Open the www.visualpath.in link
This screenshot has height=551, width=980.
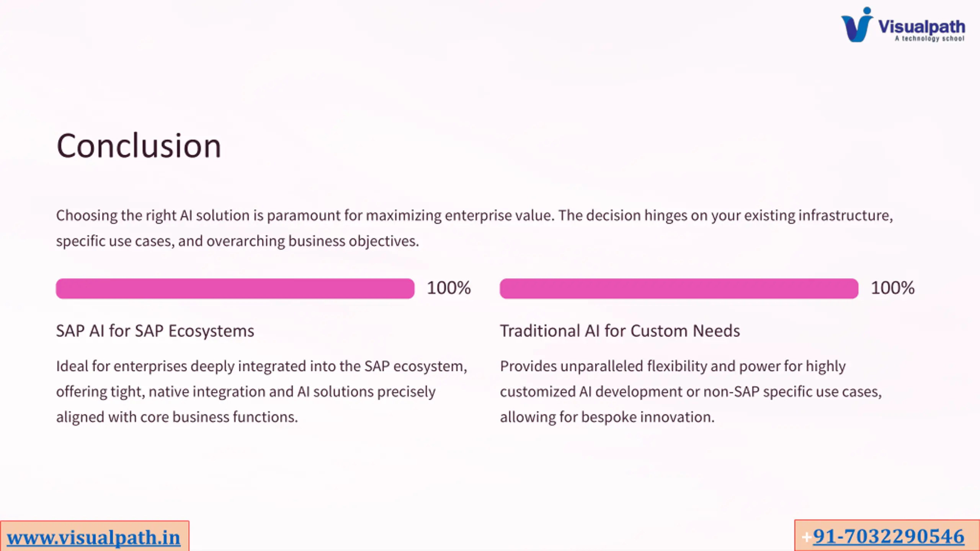94,538
